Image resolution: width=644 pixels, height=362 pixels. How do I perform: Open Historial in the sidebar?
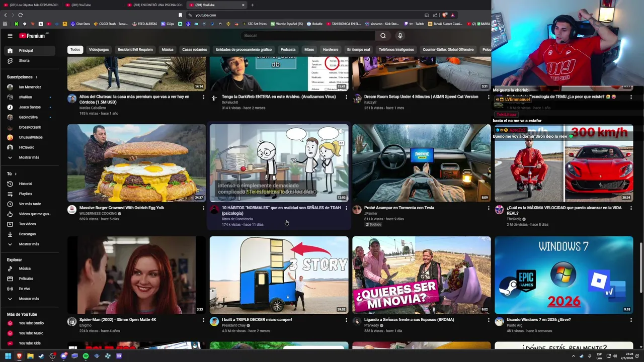tap(30, 184)
